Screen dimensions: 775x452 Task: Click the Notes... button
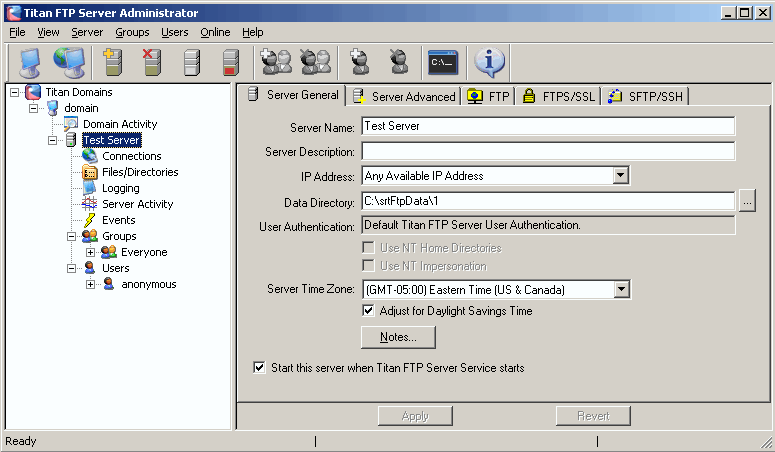point(398,337)
